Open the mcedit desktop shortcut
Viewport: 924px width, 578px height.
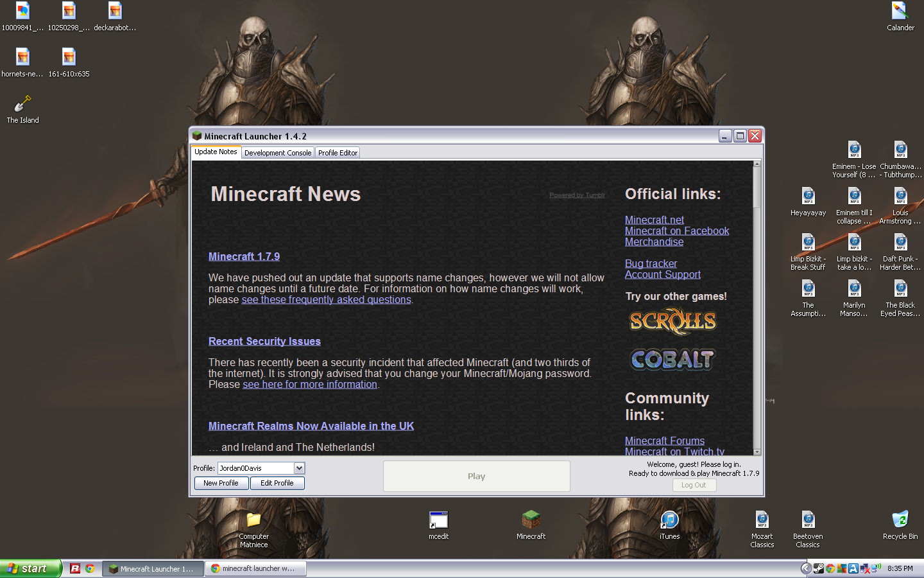click(x=439, y=525)
